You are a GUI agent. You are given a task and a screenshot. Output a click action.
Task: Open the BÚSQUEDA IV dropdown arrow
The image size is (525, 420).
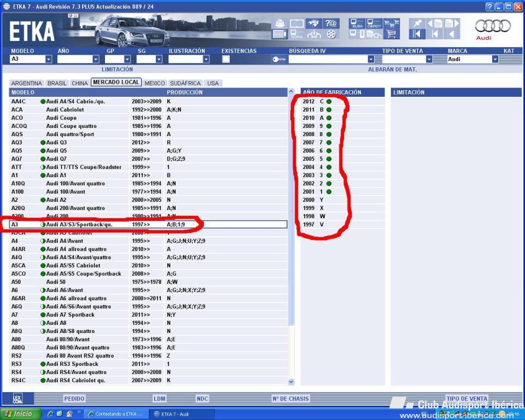pyautogui.click(x=371, y=59)
